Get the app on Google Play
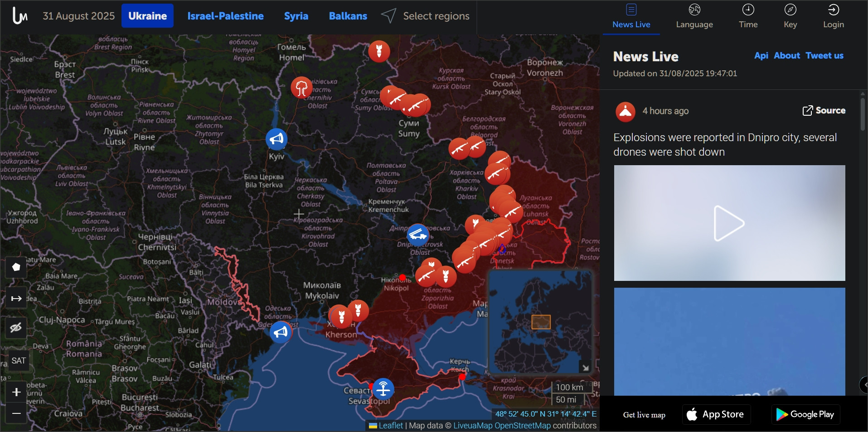Image resolution: width=868 pixels, height=432 pixels. click(x=805, y=414)
